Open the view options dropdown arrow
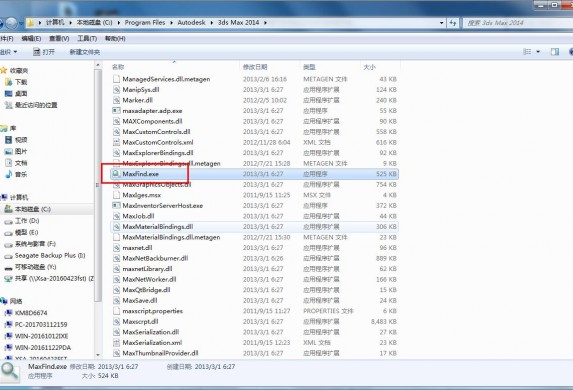This screenshot has height=390, width=573. 538,52
